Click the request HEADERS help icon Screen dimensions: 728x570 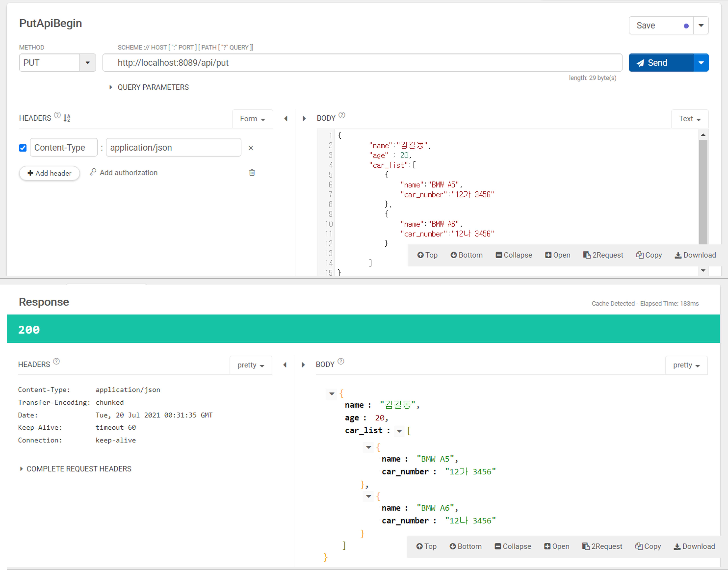[57, 115]
